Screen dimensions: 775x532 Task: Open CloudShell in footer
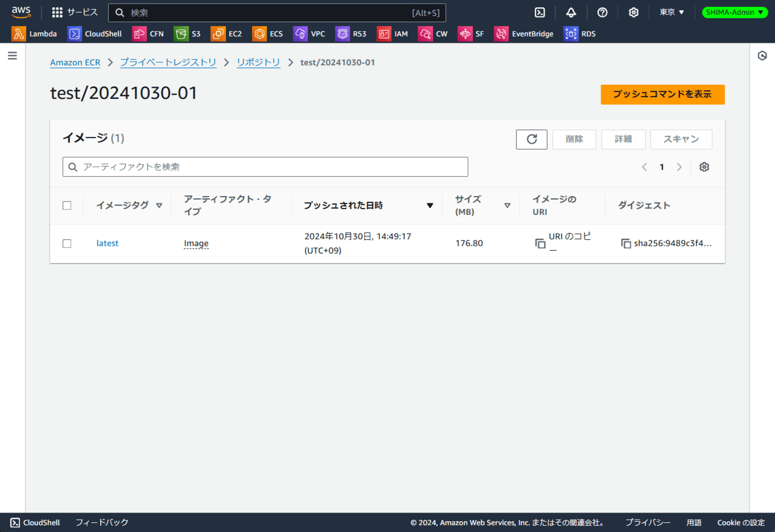pyautogui.click(x=35, y=522)
